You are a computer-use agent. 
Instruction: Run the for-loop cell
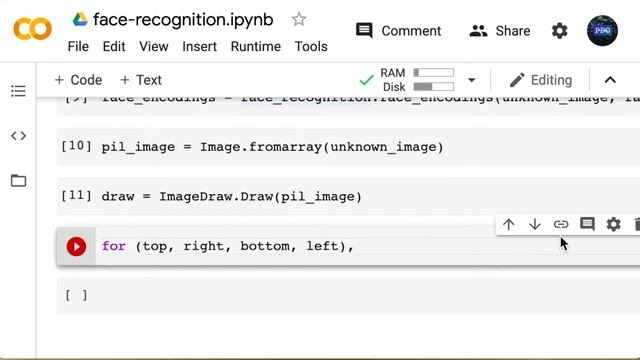[76, 247]
